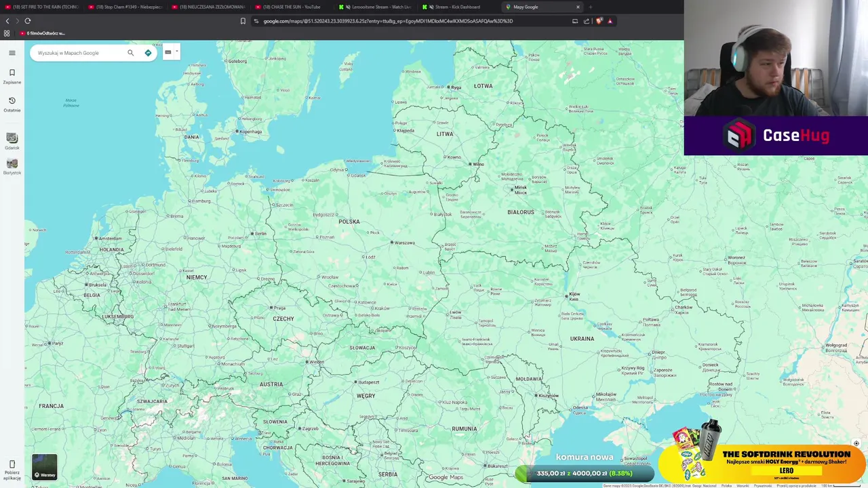
Task: Open directions with the blue diamond icon
Action: click(x=148, y=53)
